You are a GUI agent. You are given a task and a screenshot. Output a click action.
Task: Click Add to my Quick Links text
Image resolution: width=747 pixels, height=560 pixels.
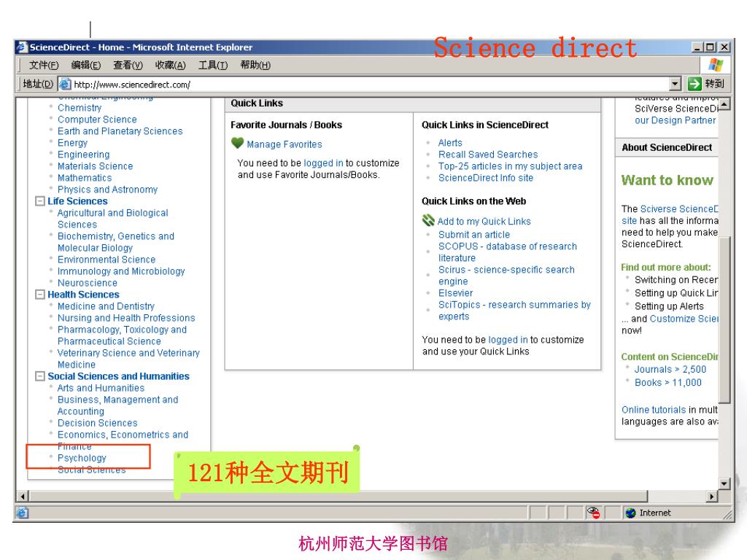[x=484, y=222]
